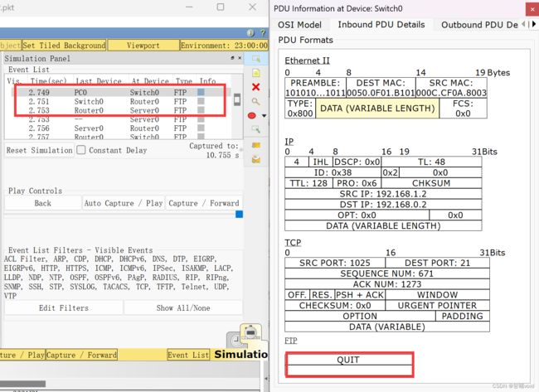Open the question mark help icon
The height and width of the screenshot is (392, 539).
(x=263, y=33)
